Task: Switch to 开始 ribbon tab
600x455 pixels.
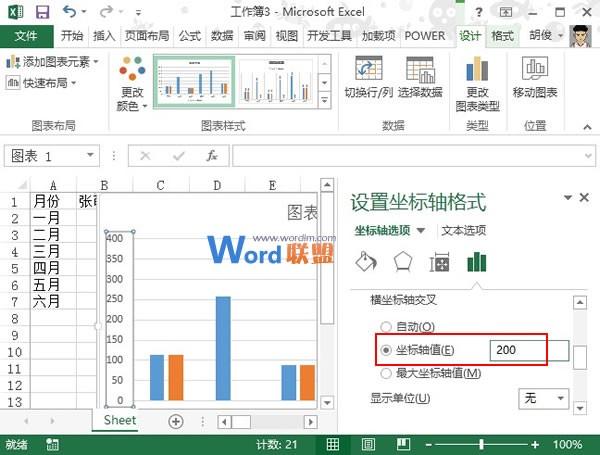Action: tap(72, 36)
